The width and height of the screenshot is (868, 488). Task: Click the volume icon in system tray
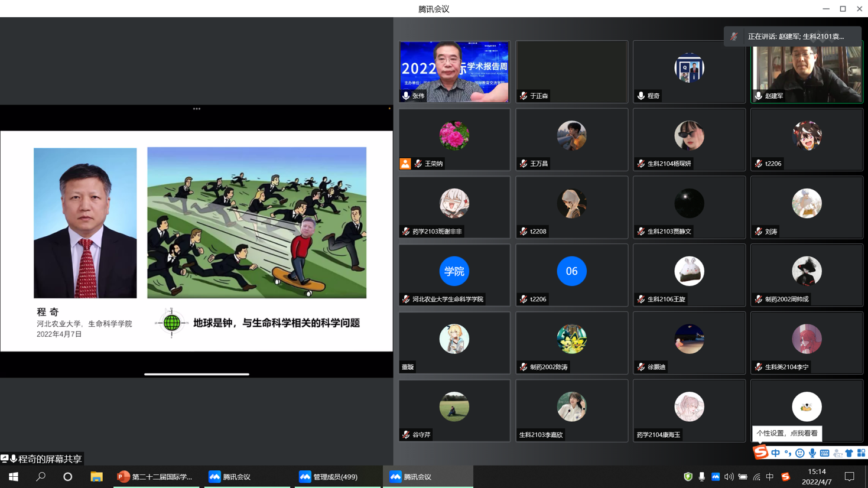729,477
